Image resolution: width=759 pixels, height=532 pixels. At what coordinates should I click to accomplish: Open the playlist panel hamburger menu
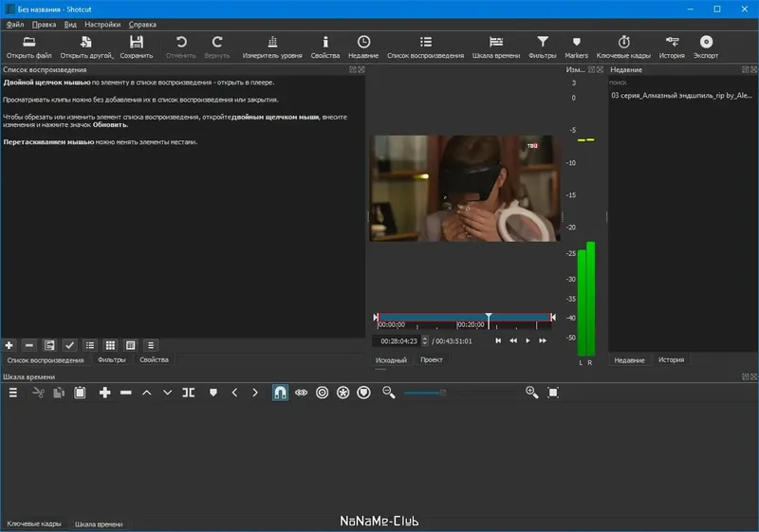click(151, 345)
